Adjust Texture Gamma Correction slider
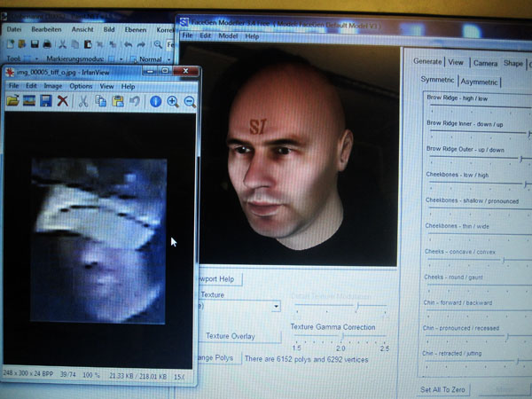 [340, 336]
